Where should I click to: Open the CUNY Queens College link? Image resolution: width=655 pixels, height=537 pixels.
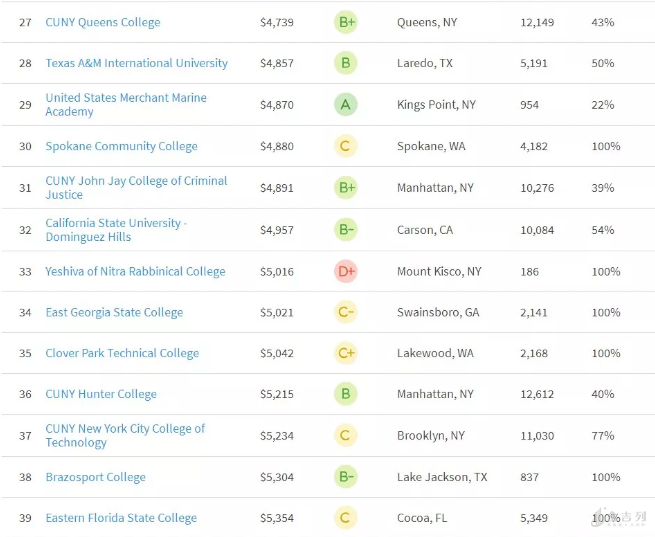tap(102, 22)
